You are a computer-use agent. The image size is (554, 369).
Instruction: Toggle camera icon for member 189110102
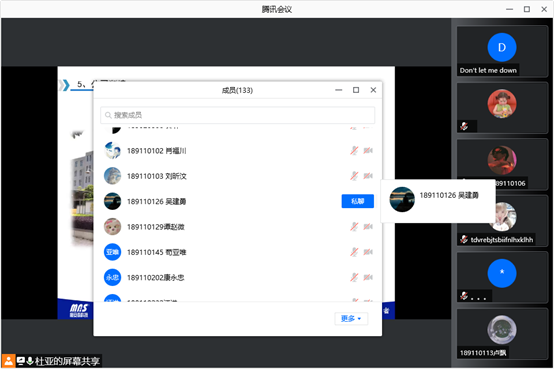click(368, 151)
